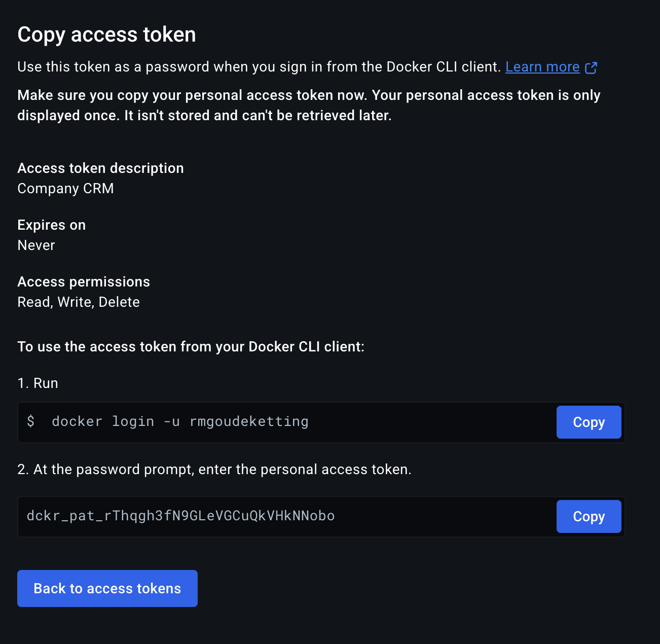Screen dimensions: 660x644
Task: Copy the personal access token
Action: click(x=589, y=516)
